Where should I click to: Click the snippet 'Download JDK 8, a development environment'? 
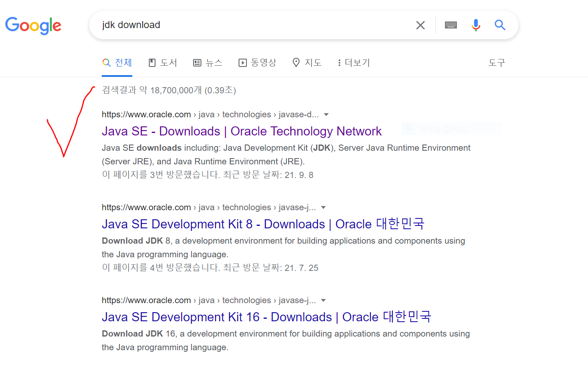tap(283, 247)
